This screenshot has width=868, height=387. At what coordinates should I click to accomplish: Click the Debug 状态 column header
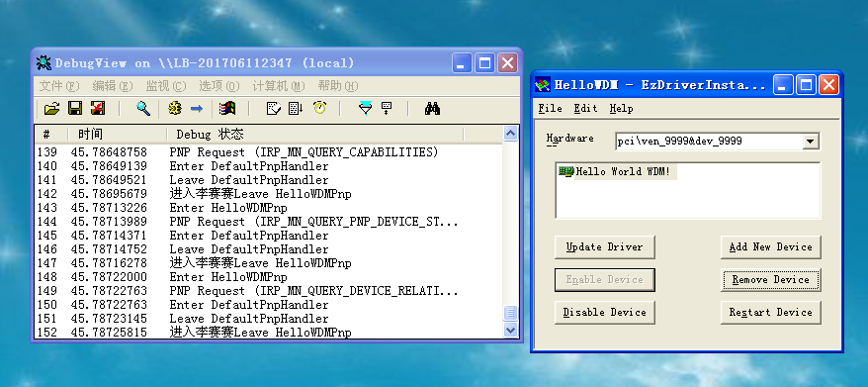(315, 135)
